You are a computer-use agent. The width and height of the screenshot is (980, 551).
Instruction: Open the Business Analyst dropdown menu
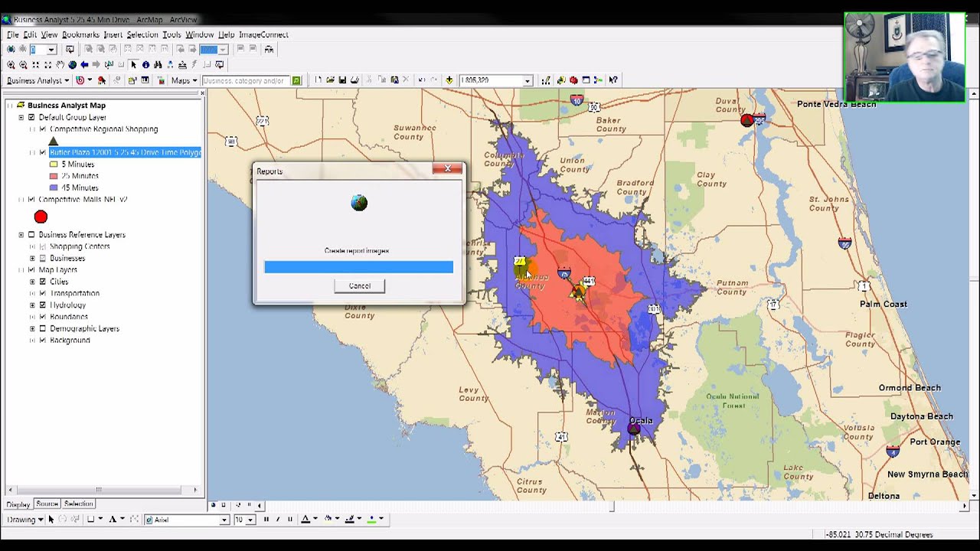[38, 80]
